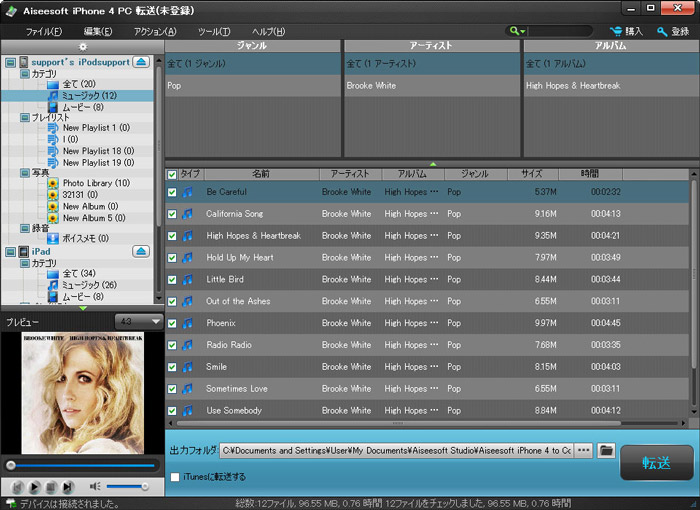Click the album cover preview image
This screenshot has width=700, height=510.
[x=83, y=393]
